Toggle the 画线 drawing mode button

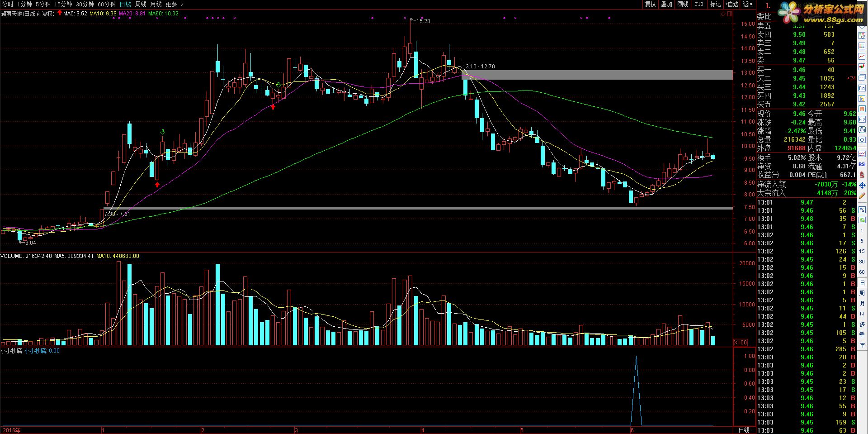point(683,4)
